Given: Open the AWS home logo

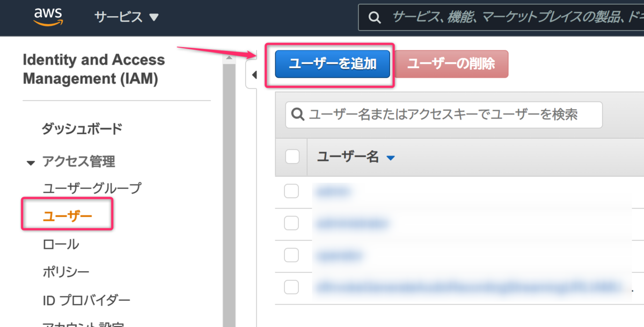Looking at the screenshot, I should (49, 17).
